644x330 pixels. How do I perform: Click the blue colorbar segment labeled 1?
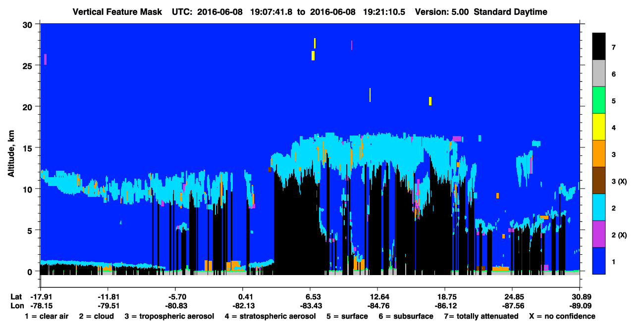tap(599, 260)
